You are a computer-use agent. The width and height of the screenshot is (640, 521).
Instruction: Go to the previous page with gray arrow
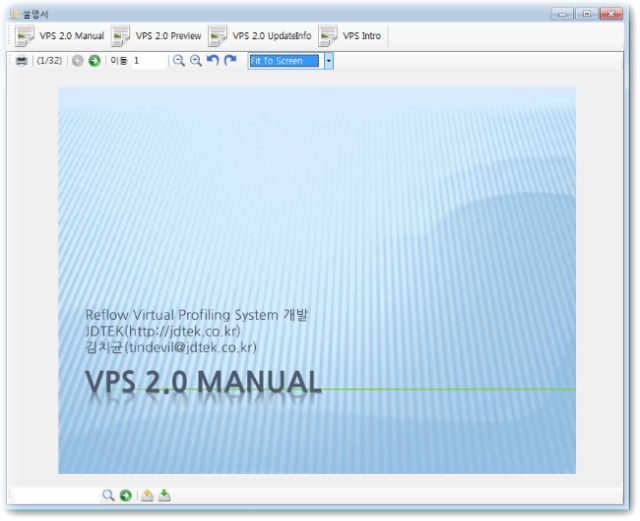(x=78, y=61)
